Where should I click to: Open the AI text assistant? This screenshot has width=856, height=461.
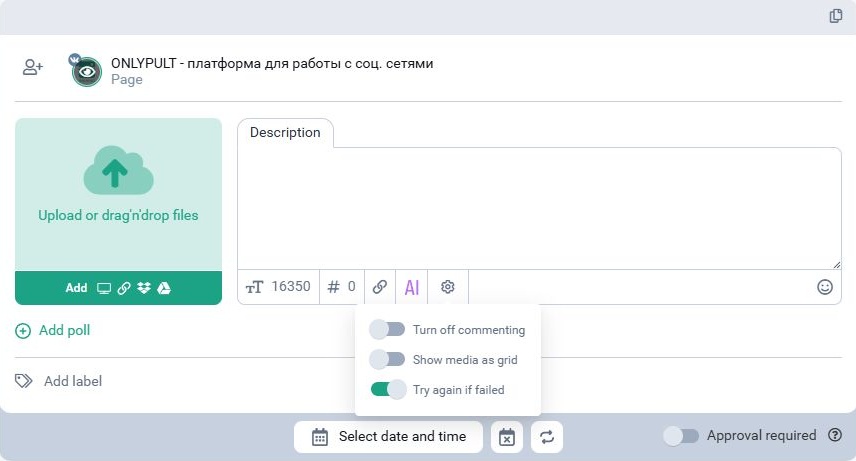coord(412,287)
